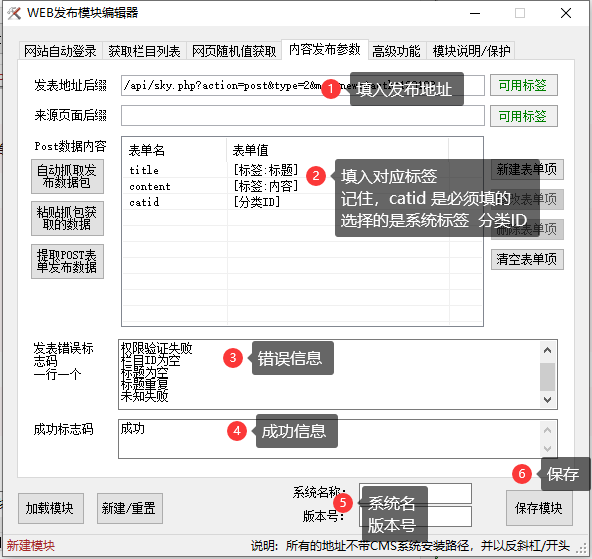Click the 新建模块 status text
Viewport: 592px width, 559px height.
click(31, 546)
